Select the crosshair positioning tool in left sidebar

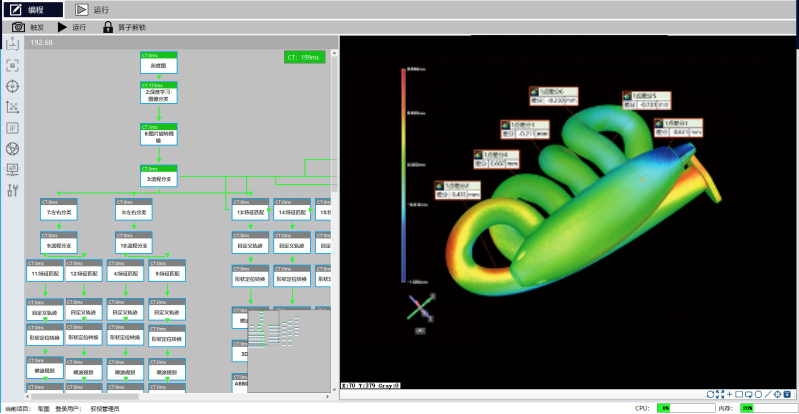point(13,86)
